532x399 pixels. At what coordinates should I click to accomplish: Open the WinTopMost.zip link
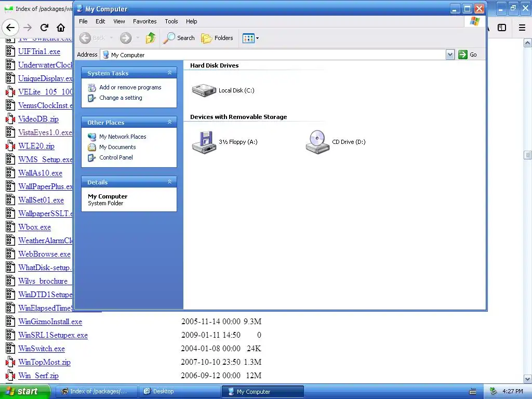[45, 362]
